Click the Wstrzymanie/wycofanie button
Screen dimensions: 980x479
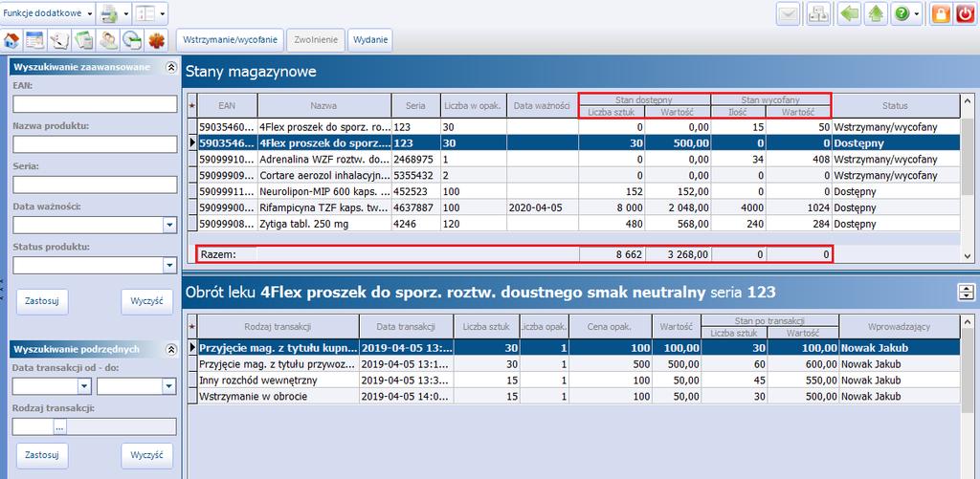[x=230, y=40]
